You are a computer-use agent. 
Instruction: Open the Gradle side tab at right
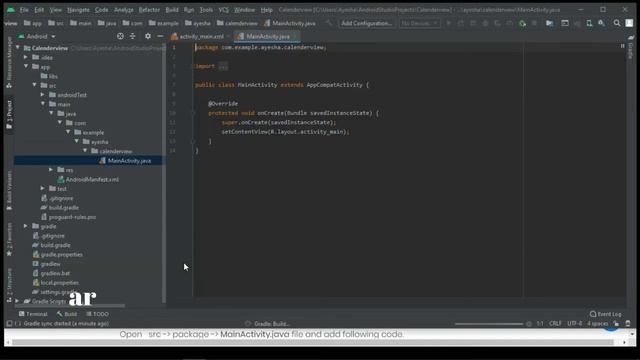[631, 48]
